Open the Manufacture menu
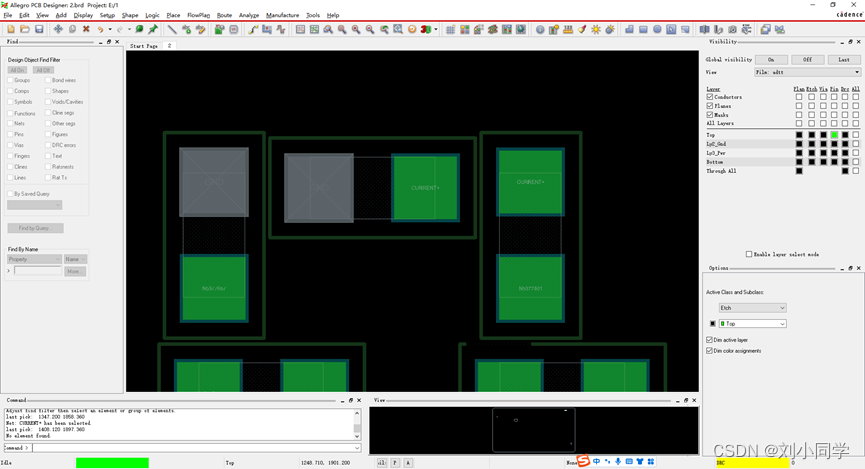 pyautogui.click(x=282, y=15)
